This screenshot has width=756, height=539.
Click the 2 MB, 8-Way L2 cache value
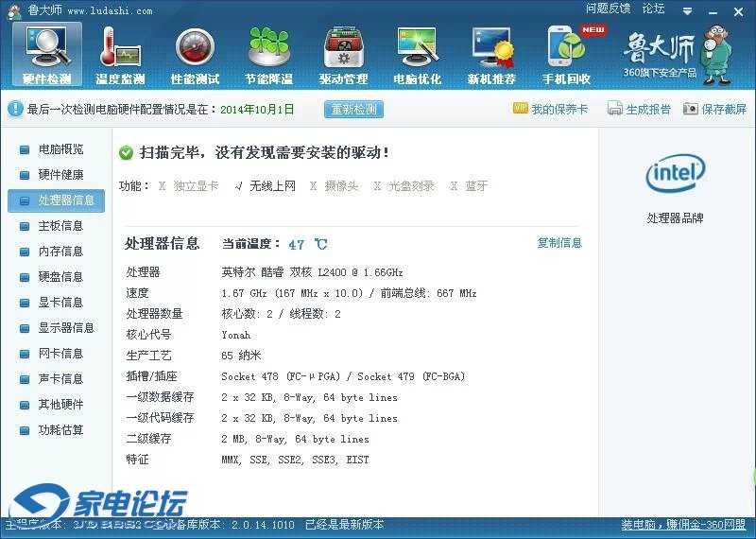pyautogui.click(x=295, y=439)
